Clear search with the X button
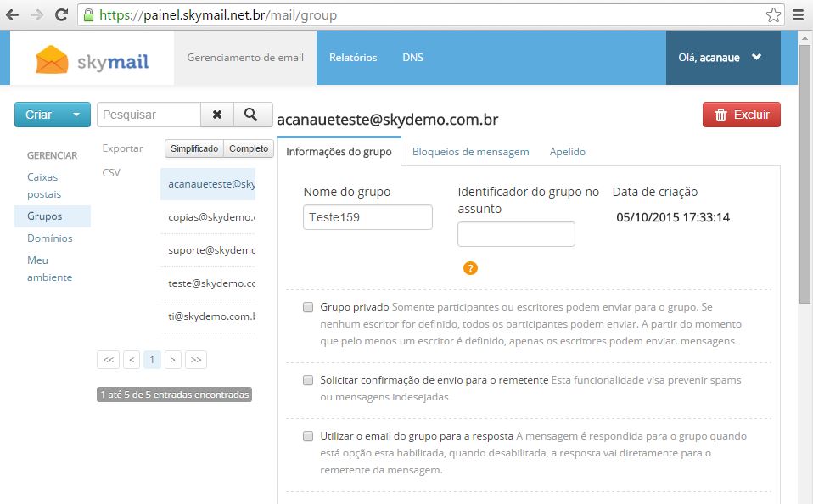Viewport: 813px width, 504px height. (x=217, y=115)
